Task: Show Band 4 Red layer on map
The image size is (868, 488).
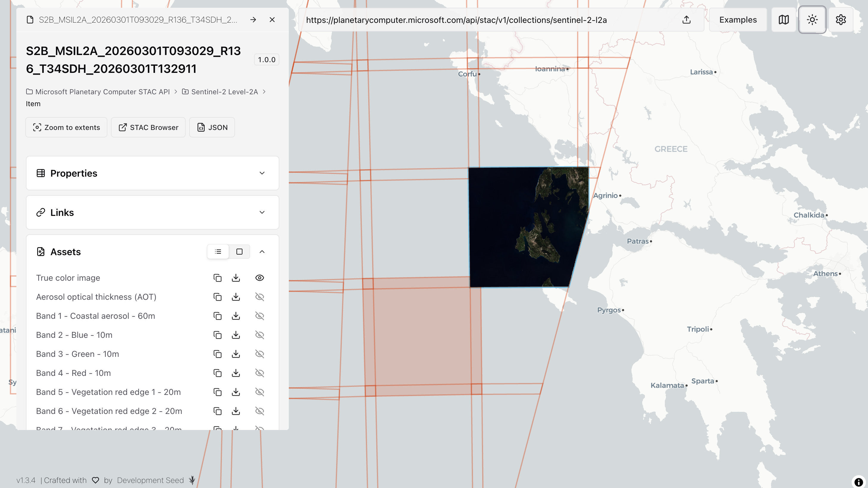Action: click(x=259, y=373)
